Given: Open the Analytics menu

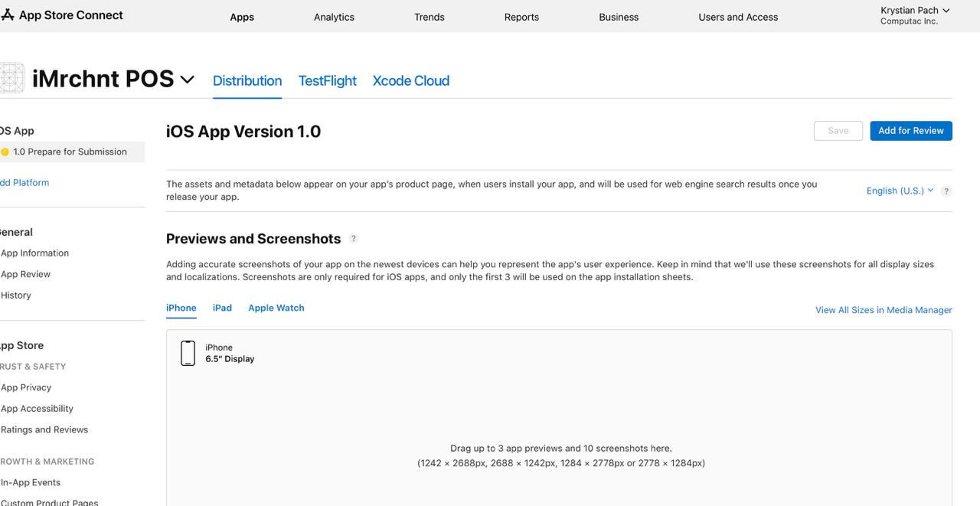Looking at the screenshot, I should click(x=334, y=17).
